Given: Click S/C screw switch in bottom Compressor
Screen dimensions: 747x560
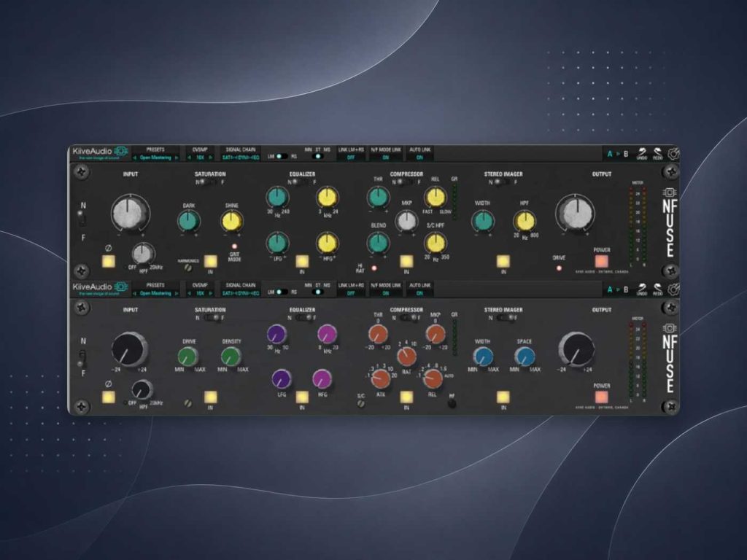Looking at the screenshot, I should point(361,404).
